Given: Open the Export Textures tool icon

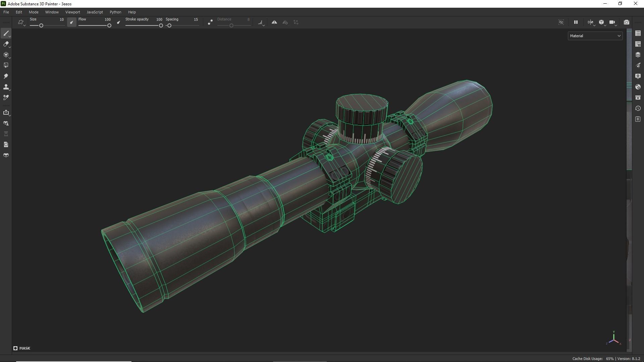Looking at the screenshot, I should 7,113.
